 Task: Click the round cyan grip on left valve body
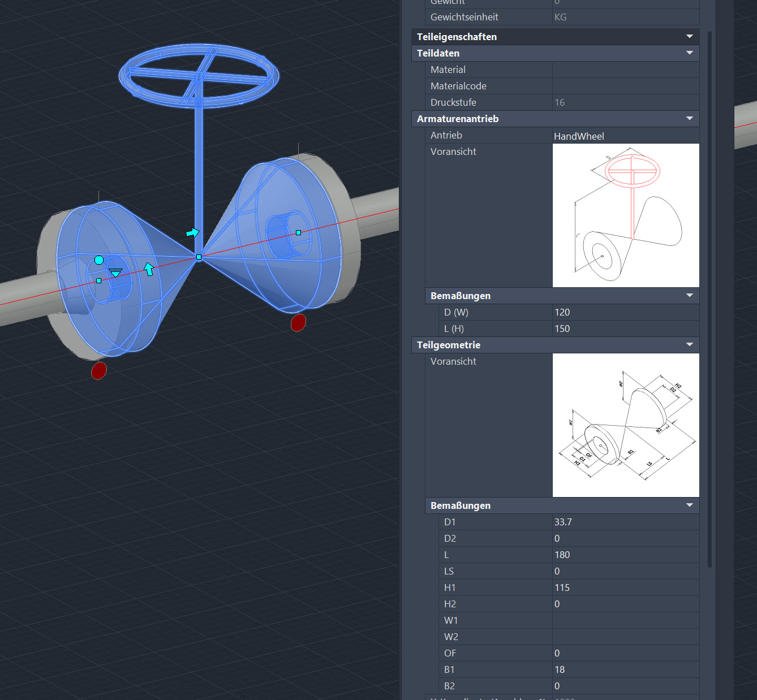98,260
